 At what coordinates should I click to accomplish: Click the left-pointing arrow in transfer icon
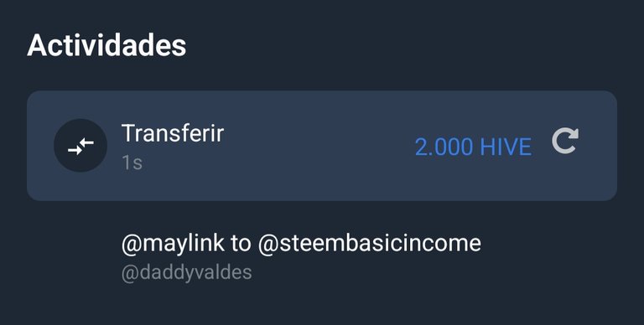point(86,142)
